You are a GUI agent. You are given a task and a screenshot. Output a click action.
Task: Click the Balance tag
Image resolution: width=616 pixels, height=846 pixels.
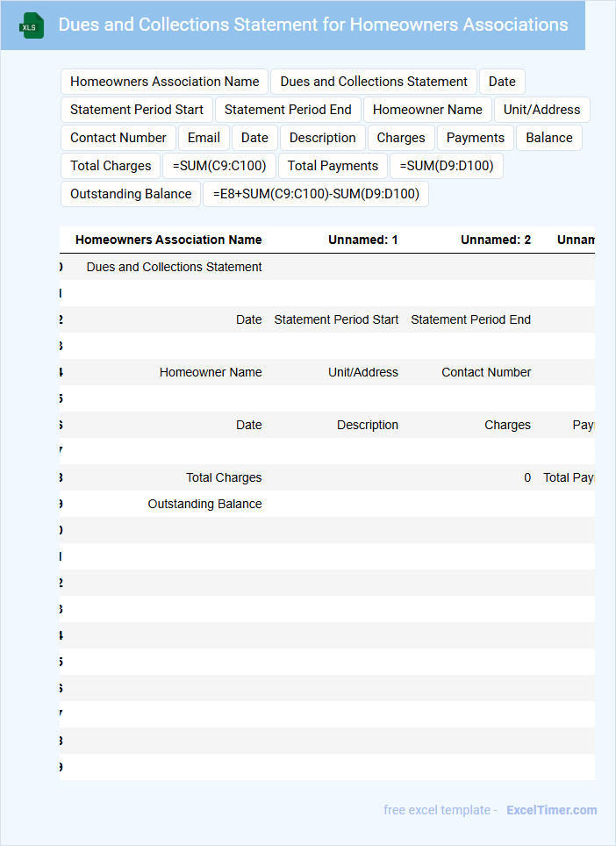point(549,138)
